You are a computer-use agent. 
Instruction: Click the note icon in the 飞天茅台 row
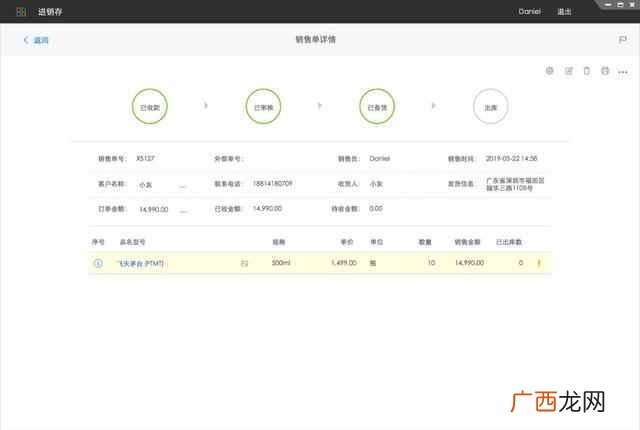click(x=244, y=264)
